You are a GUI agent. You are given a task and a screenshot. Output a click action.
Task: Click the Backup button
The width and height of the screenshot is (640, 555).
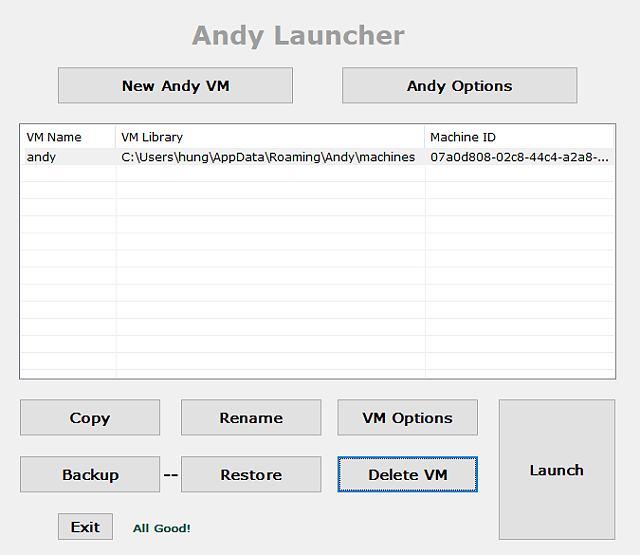90,474
